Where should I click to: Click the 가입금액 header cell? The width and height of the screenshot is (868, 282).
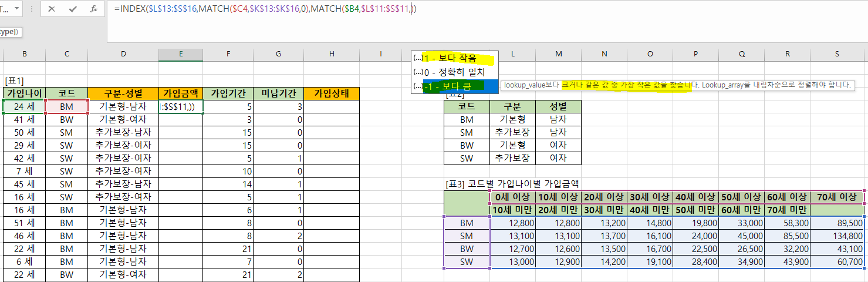tap(180, 93)
